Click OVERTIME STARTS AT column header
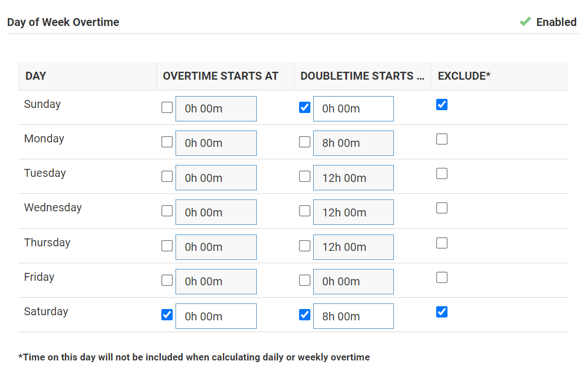 coord(221,76)
